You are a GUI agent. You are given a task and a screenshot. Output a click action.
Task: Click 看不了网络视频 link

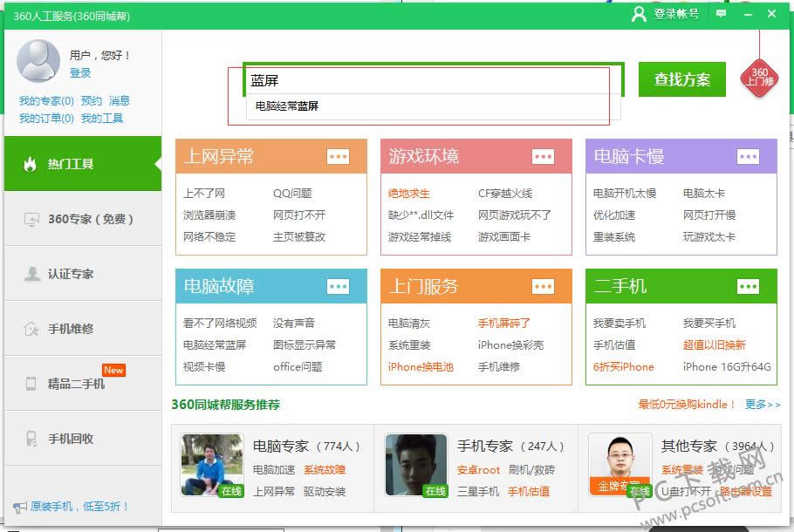(220, 323)
